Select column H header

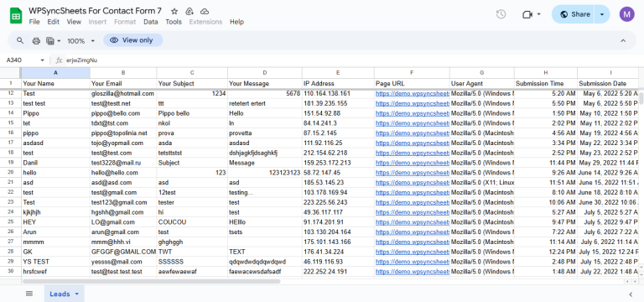click(546, 73)
